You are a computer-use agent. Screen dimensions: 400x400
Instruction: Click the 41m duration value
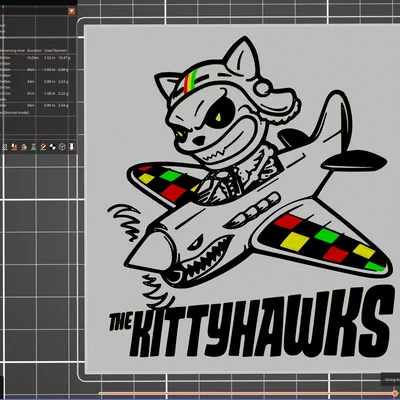pos(31,94)
